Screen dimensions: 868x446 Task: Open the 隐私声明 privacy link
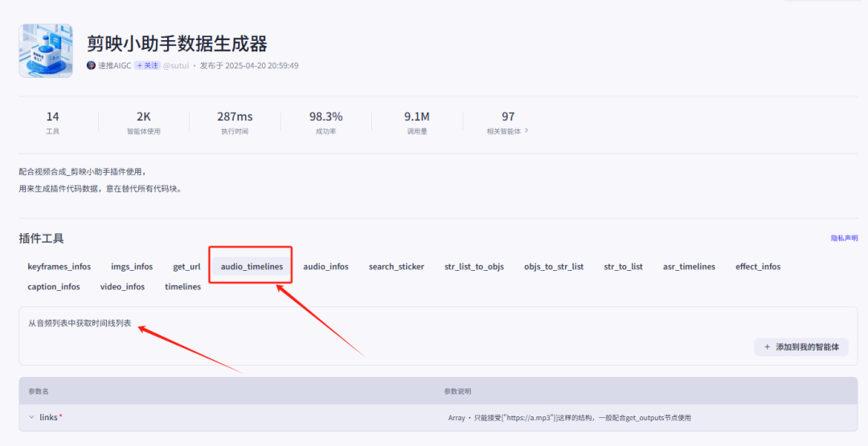point(844,238)
